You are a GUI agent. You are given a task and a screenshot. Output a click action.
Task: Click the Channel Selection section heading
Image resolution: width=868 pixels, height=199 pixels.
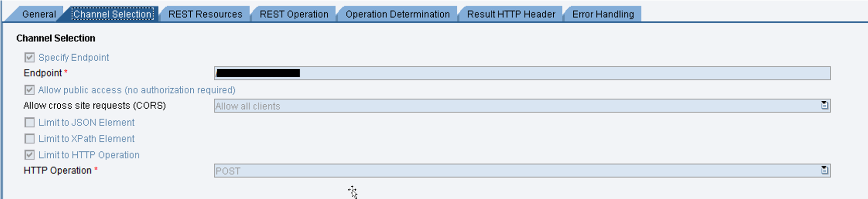[56, 38]
